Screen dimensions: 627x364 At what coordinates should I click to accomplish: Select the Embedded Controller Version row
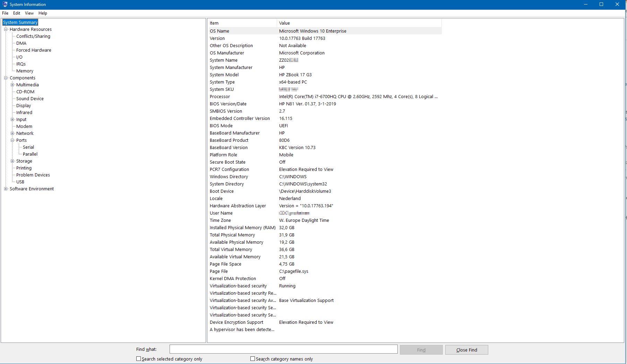pos(325,119)
